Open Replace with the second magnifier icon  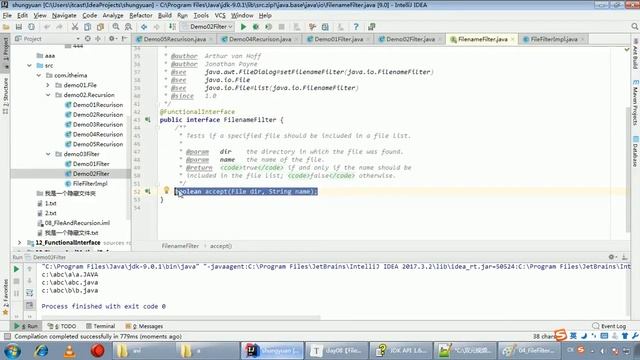click(x=128, y=27)
